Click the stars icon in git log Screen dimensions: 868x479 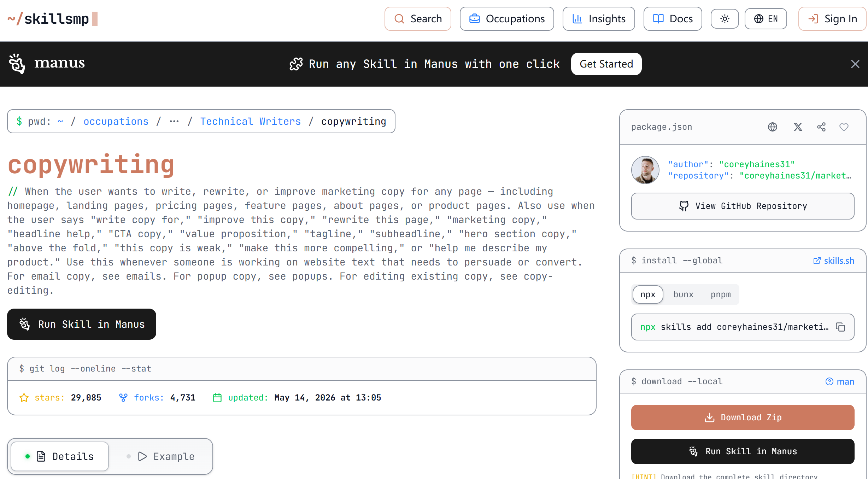click(24, 398)
